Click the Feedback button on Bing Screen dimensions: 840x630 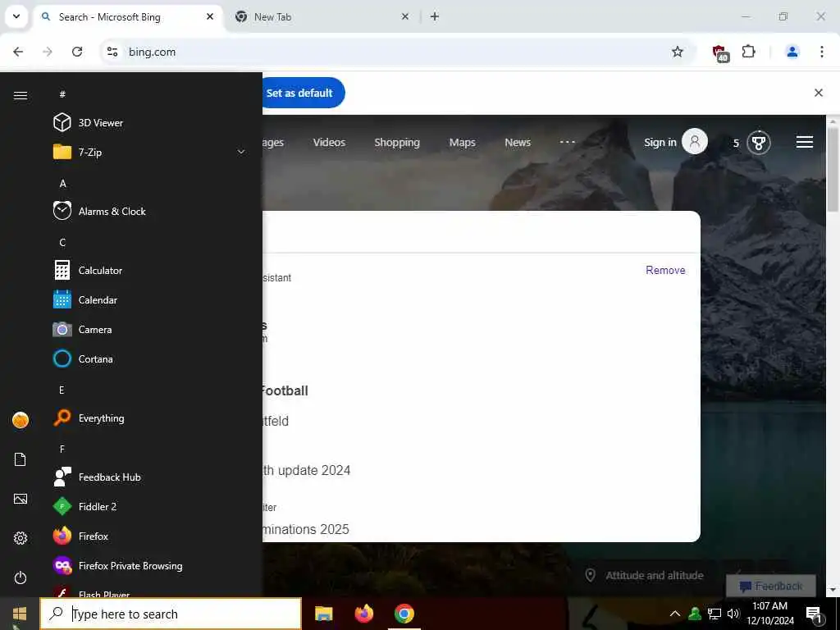pos(771,586)
